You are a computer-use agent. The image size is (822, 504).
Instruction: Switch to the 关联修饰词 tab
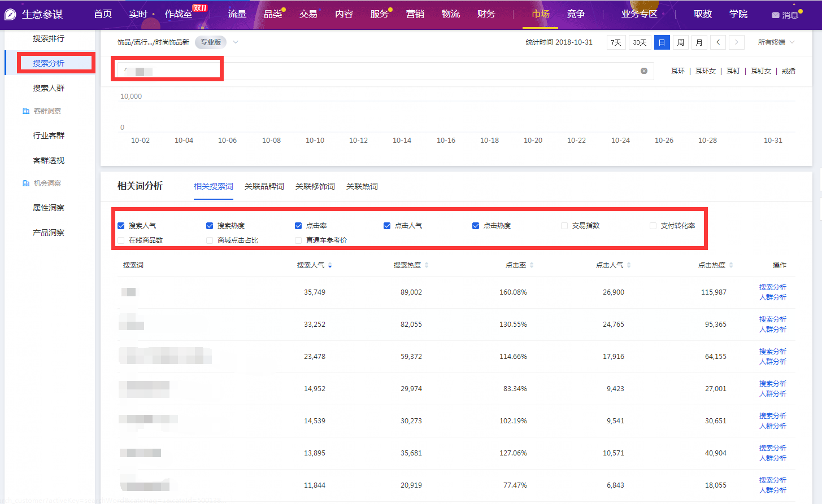click(x=315, y=186)
